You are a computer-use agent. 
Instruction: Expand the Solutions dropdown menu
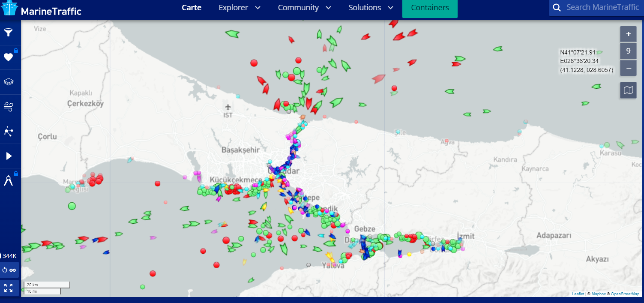[x=371, y=8]
